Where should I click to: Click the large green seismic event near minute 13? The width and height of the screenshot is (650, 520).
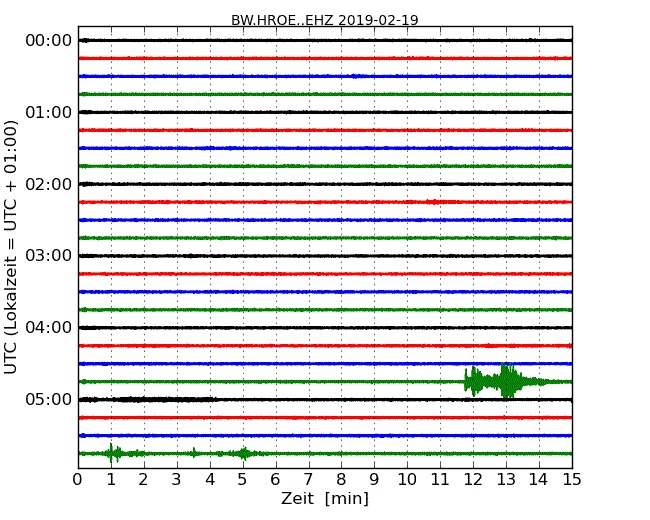click(507, 381)
